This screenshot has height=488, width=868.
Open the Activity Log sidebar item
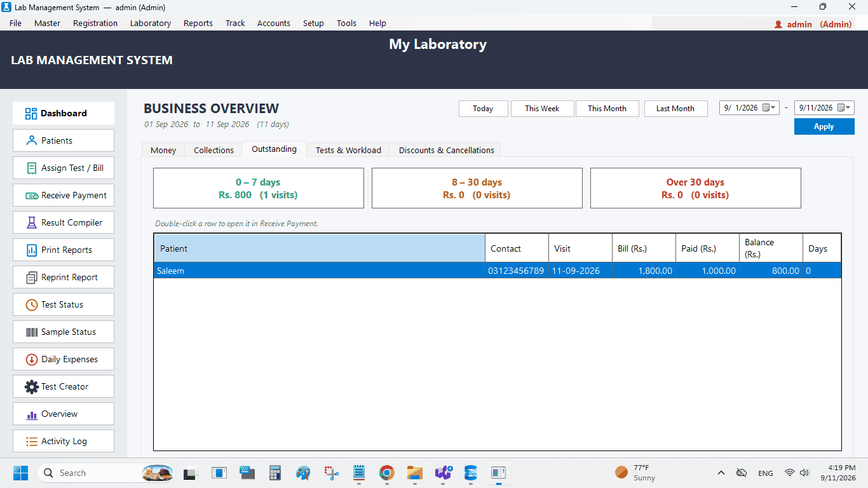coord(64,441)
